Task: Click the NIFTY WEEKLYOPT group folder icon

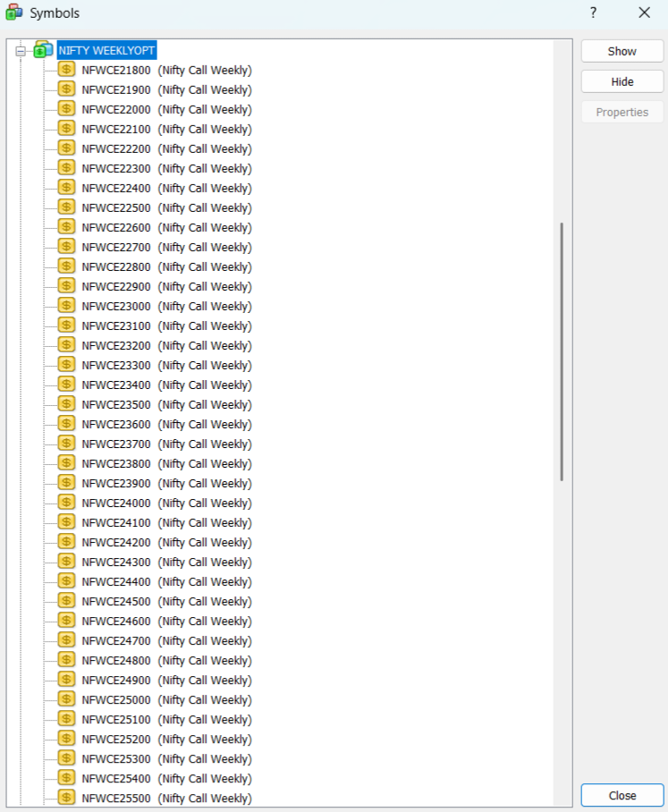Action: click(43, 50)
